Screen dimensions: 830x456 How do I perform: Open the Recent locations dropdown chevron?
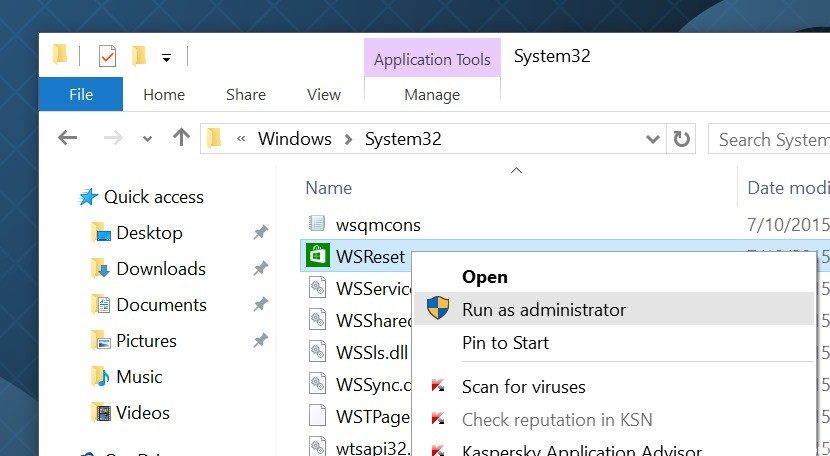[147, 139]
